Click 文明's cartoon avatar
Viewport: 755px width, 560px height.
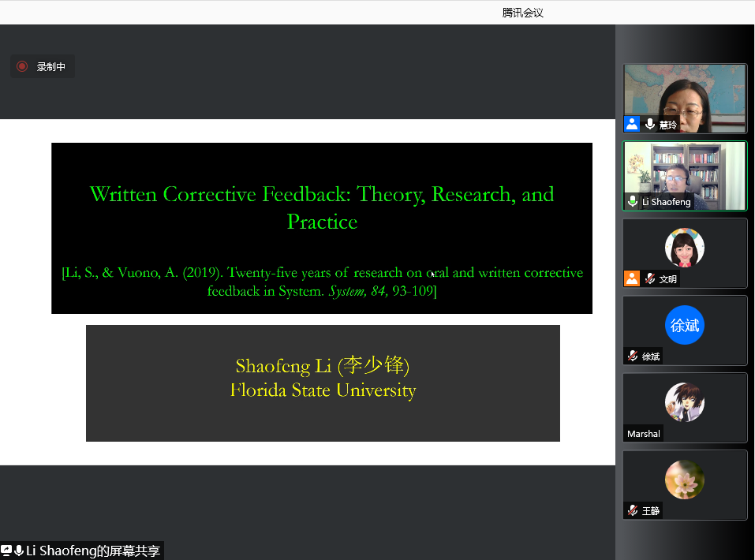pyautogui.click(x=684, y=248)
